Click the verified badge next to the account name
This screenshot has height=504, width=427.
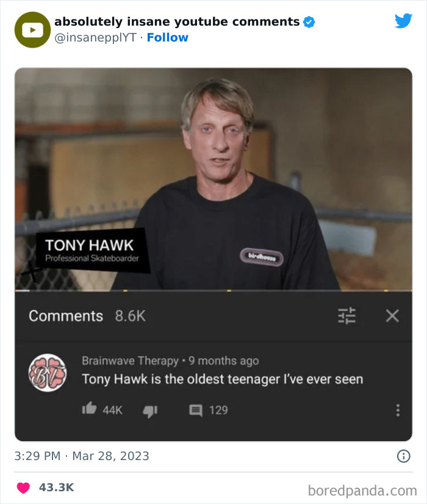coord(309,21)
